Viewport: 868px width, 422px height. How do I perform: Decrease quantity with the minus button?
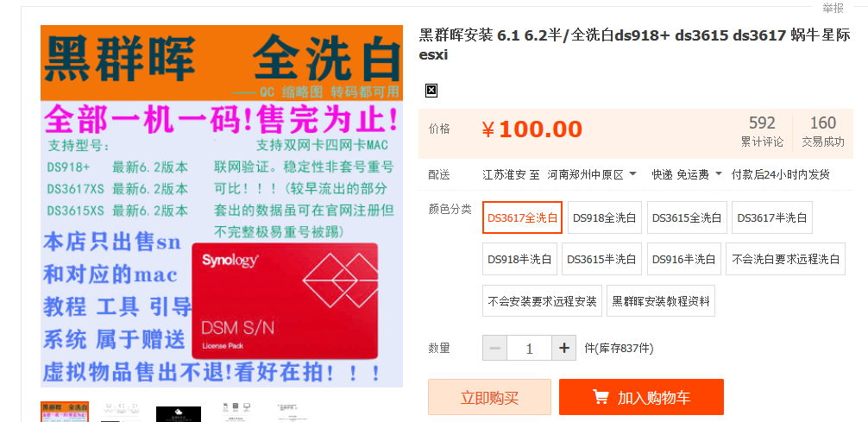tap(495, 348)
